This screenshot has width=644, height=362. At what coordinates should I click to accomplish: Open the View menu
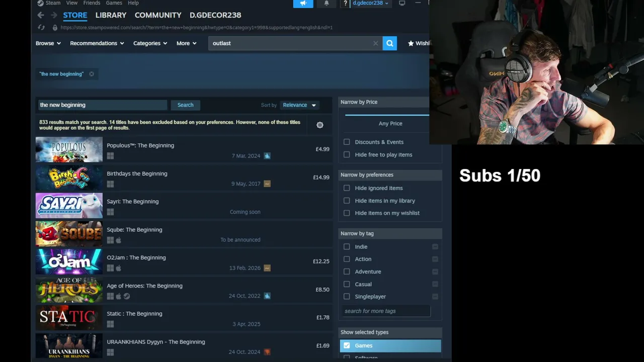point(72,3)
